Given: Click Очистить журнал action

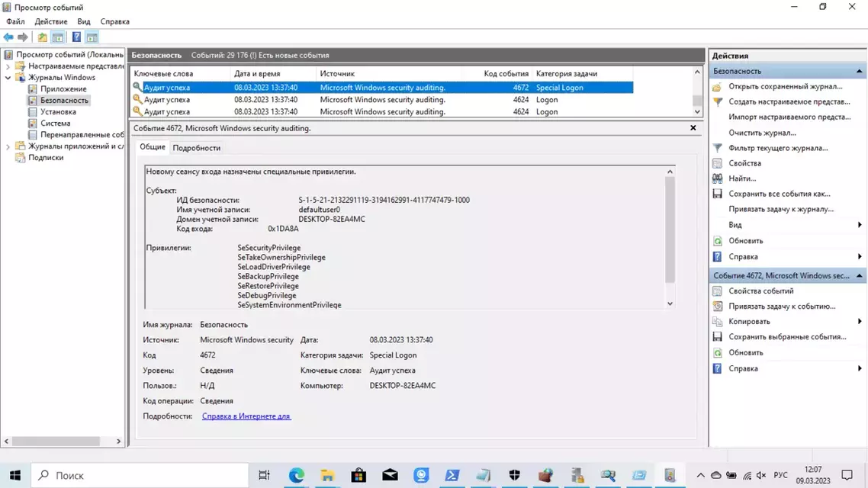Looking at the screenshot, I should tap(762, 133).
